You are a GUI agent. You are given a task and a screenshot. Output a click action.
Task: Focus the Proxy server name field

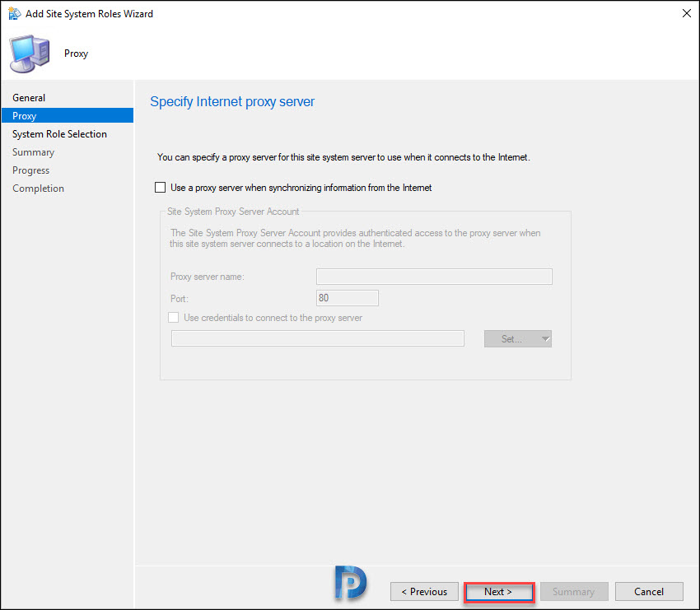(x=434, y=277)
